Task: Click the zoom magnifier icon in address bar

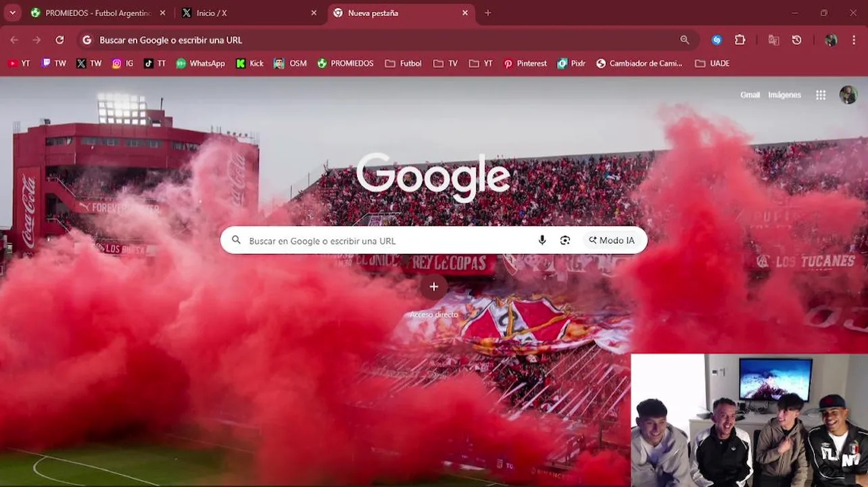Action: point(685,40)
